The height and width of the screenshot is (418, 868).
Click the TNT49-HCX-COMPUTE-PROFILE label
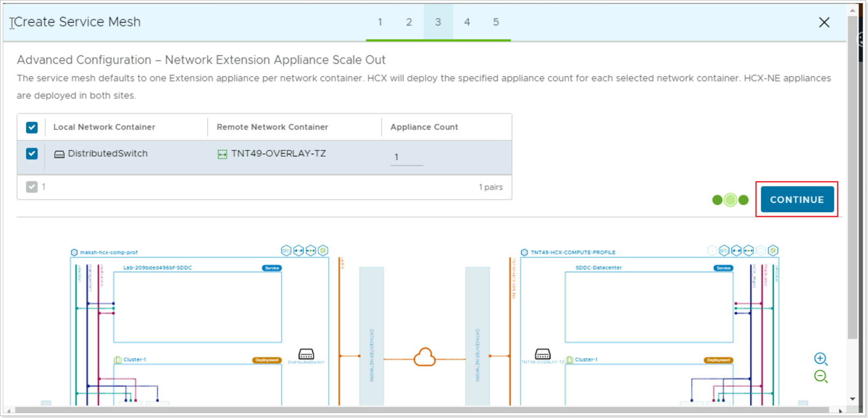573,252
